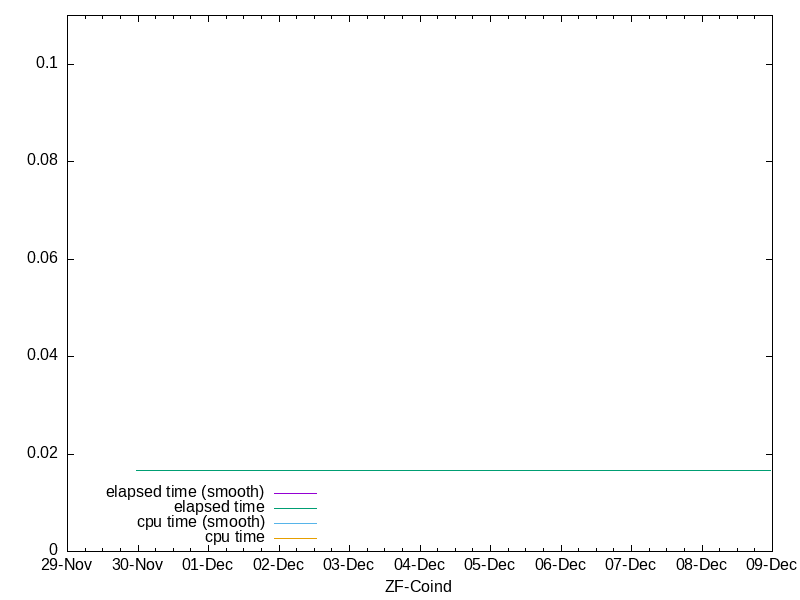Click the 05-Dec date tick label
The image size is (800, 600).
coord(489,565)
